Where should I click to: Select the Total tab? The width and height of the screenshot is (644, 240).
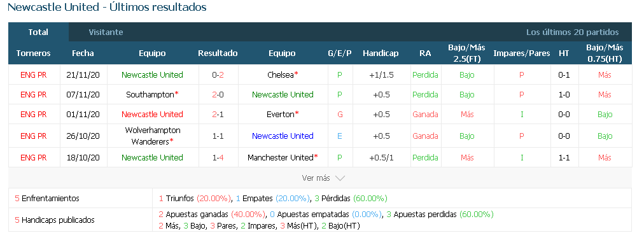click(x=38, y=32)
